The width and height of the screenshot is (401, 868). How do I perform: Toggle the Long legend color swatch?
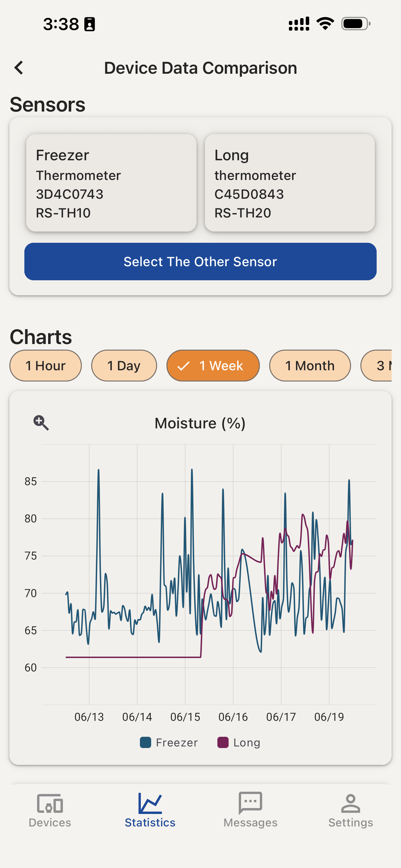[x=223, y=742]
